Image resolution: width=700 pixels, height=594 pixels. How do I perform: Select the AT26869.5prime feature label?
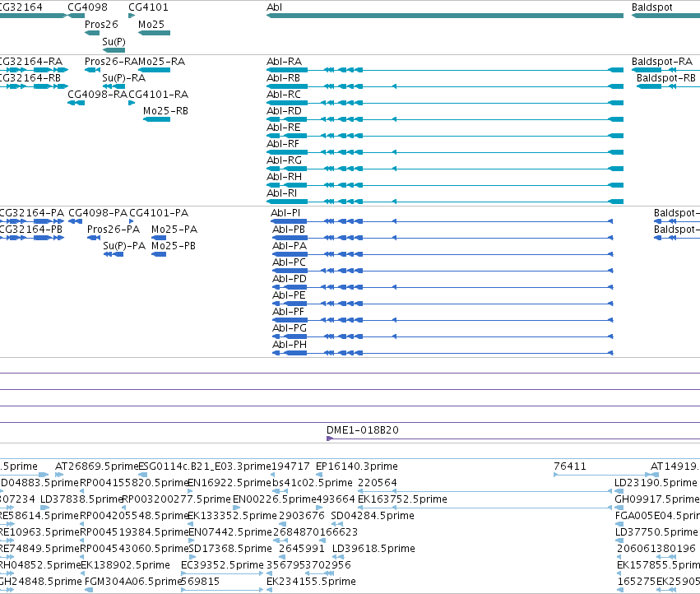pos(97,466)
